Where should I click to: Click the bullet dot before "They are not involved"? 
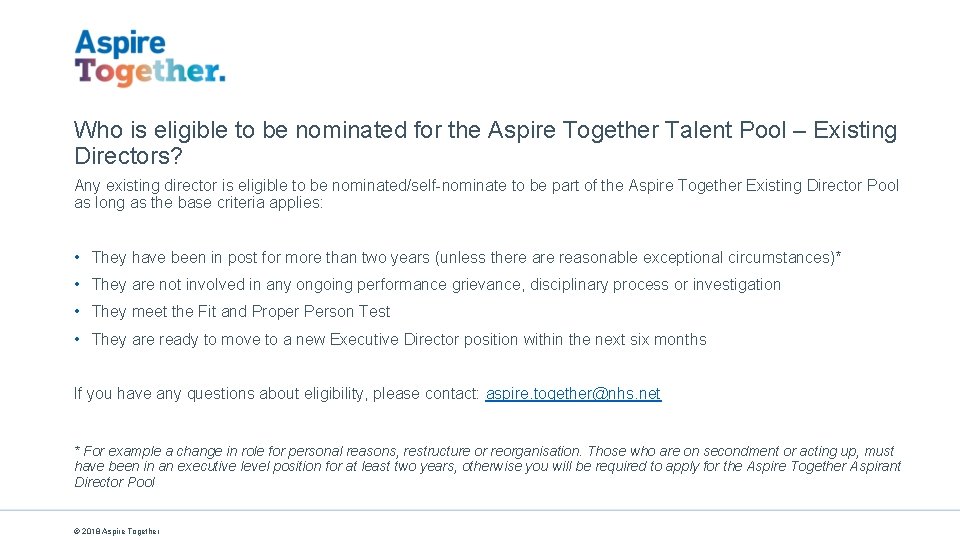click(78, 285)
